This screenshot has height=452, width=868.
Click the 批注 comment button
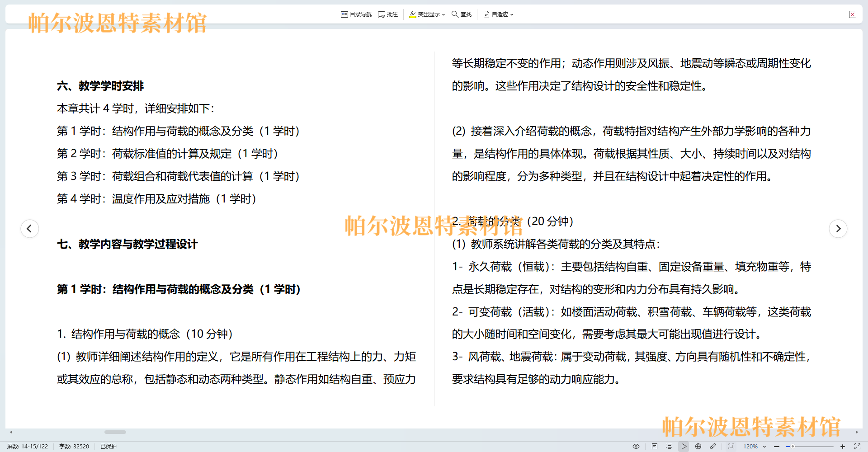click(x=388, y=14)
